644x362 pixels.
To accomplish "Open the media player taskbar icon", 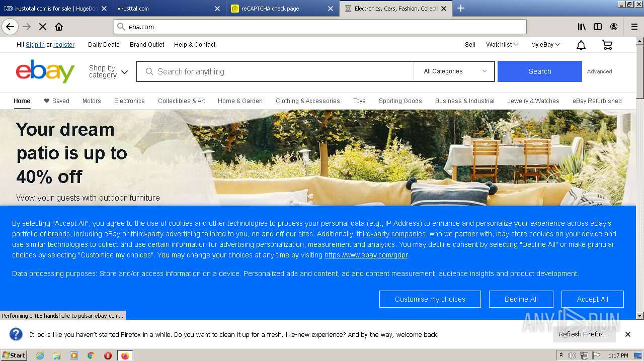I will (74, 355).
